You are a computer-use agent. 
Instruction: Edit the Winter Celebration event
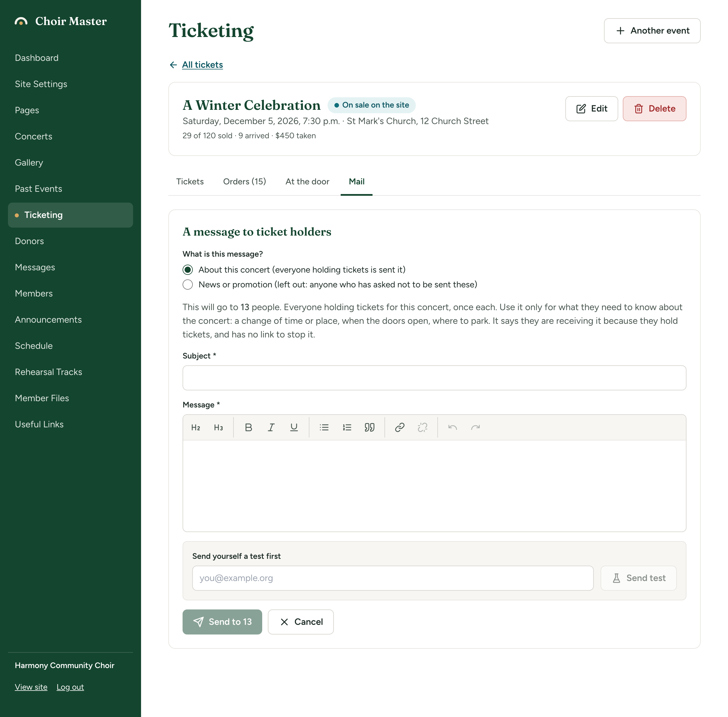pos(591,109)
